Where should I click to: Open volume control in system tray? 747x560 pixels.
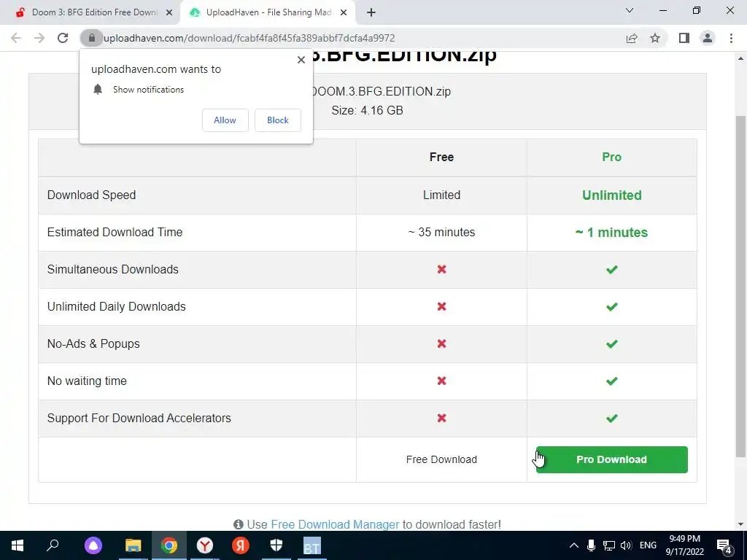[625, 545]
